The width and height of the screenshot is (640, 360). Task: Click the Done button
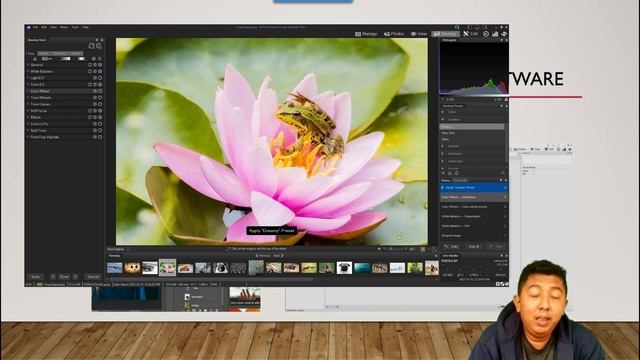tap(64, 277)
